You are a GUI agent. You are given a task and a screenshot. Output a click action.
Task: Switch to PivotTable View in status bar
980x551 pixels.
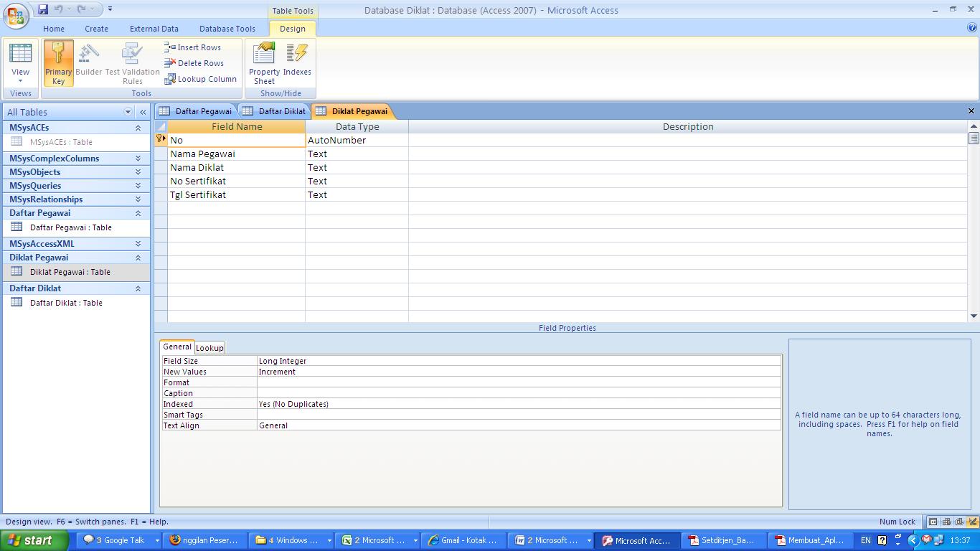point(946,522)
